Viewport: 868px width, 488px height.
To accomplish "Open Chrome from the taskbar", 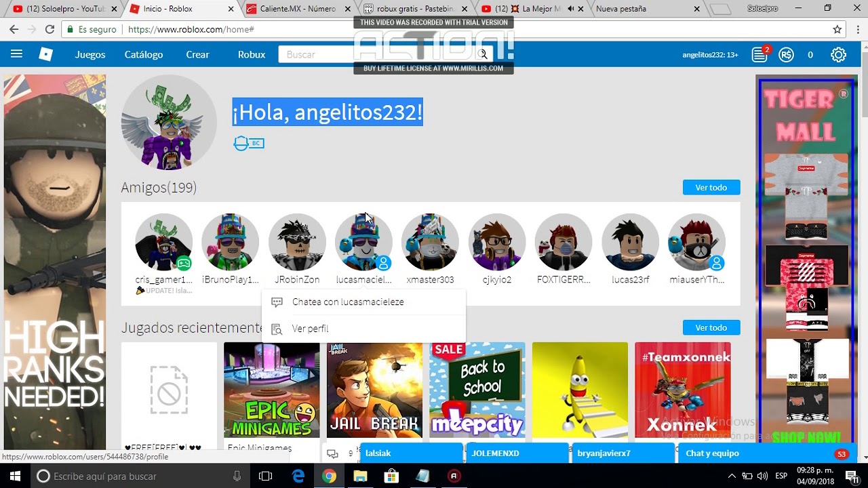I will (329, 476).
